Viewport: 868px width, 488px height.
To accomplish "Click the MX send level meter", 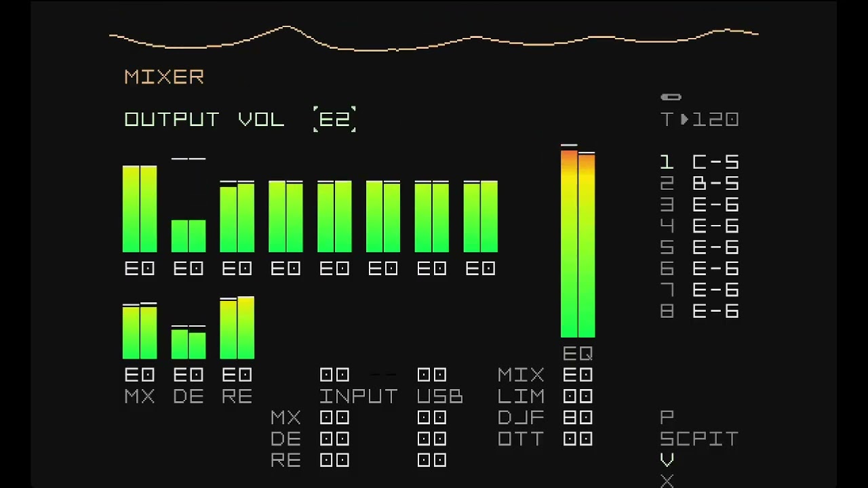I will tap(140, 331).
